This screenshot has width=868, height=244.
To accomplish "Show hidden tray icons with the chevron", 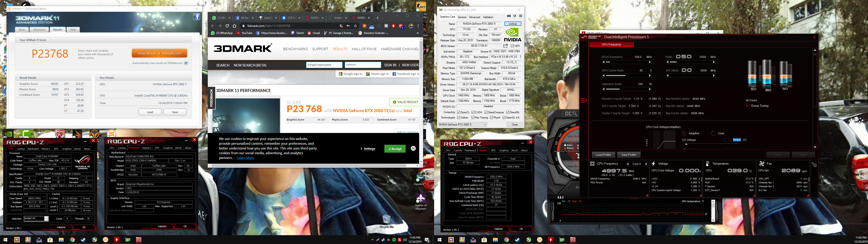I will pyautogui.click(x=372, y=240).
